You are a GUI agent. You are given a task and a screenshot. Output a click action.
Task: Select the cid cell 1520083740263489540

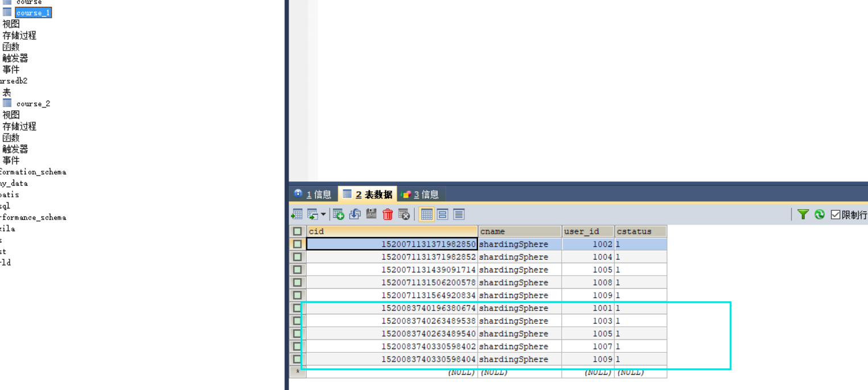(392, 334)
